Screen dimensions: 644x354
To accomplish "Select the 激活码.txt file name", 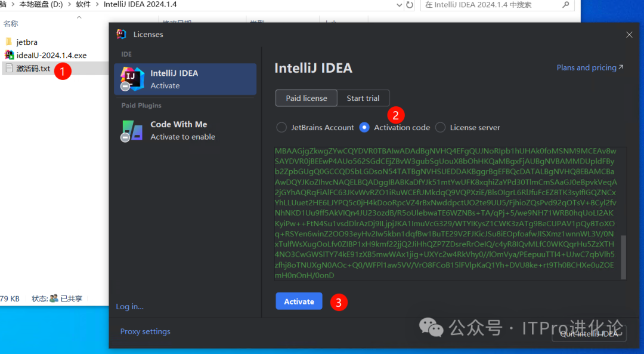I will pyautogui.click(x=33, y=68).
